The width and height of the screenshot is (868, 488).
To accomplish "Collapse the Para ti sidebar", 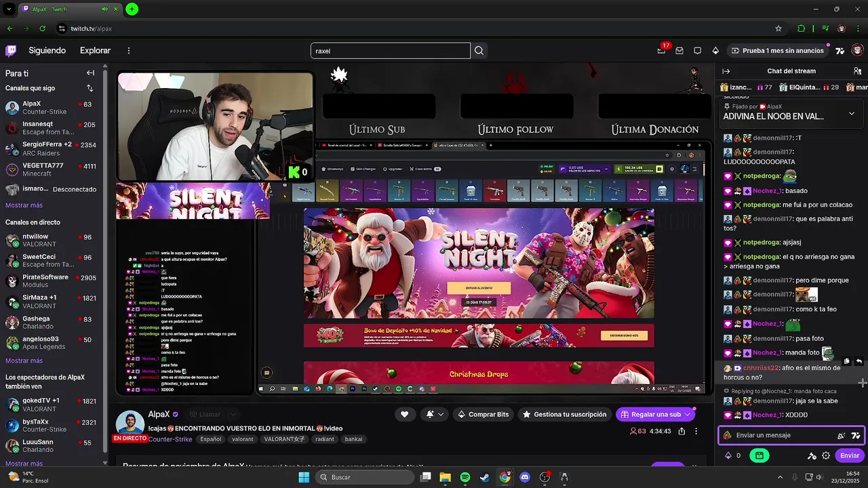I will pos(90,73).
